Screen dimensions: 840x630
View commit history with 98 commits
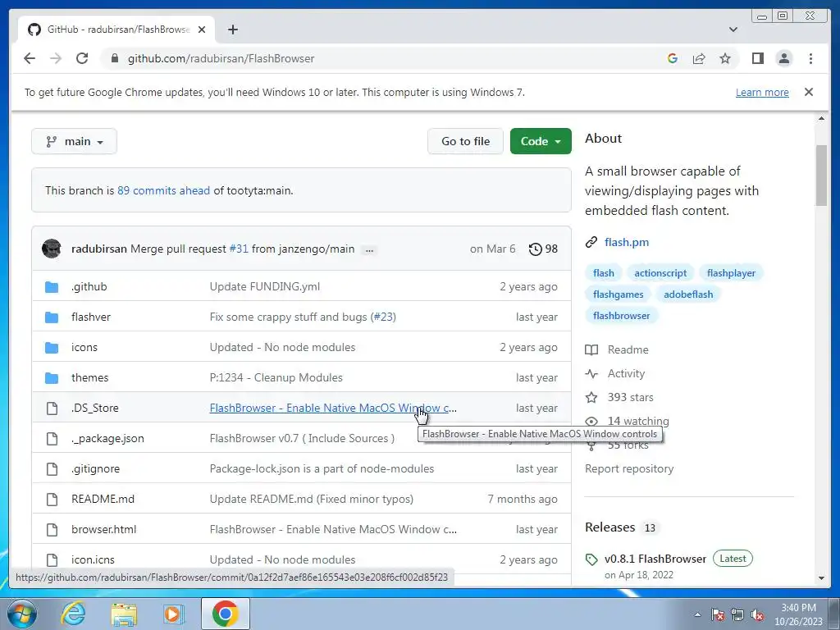[x=543, y=249]
